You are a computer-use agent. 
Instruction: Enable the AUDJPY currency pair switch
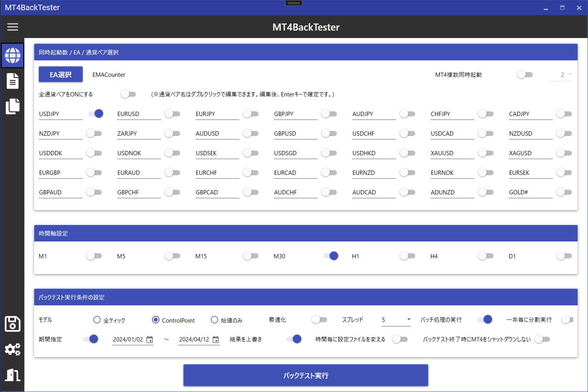coord(407,114)
